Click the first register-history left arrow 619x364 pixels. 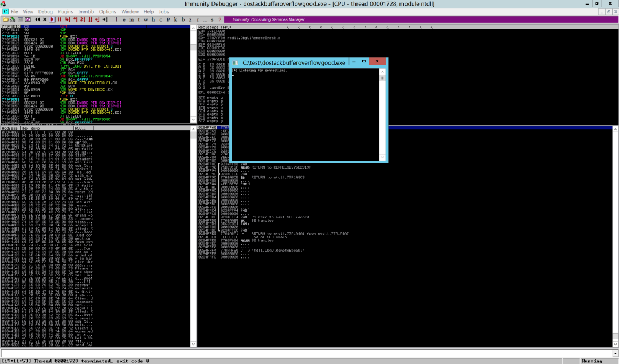(288, 28)
